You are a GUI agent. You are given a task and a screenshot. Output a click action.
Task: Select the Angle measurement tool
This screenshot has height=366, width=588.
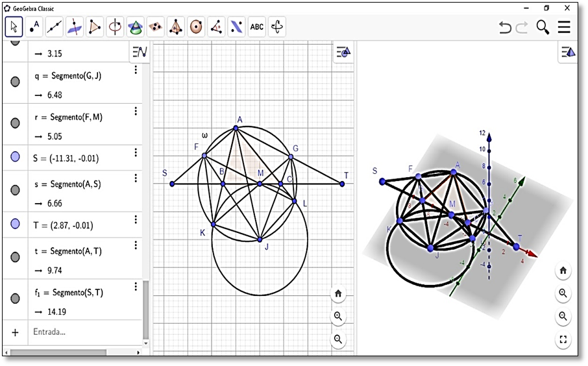click(x=216, y=27)
